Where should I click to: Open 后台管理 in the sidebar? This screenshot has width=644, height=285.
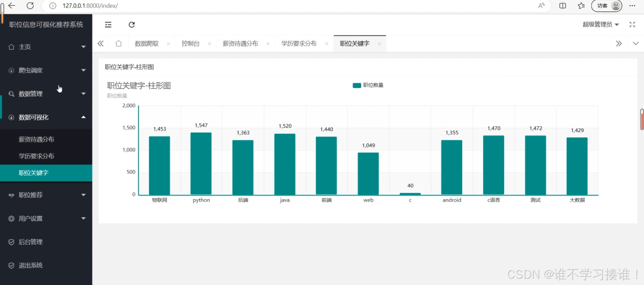click(x=46, y=242)
